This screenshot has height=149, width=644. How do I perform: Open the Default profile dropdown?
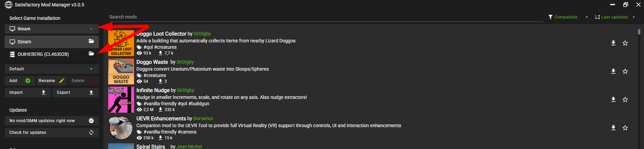point(51,69)
